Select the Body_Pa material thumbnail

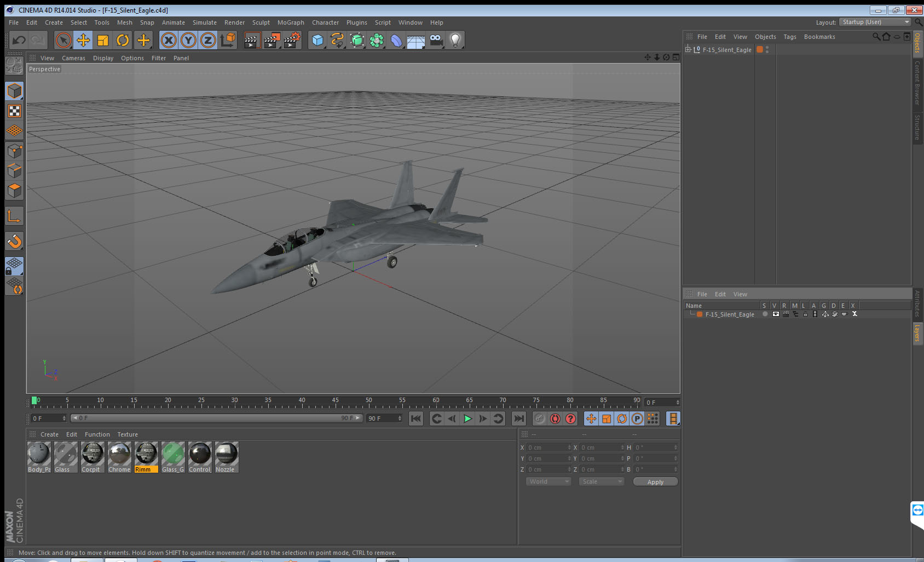coord(39,457)
